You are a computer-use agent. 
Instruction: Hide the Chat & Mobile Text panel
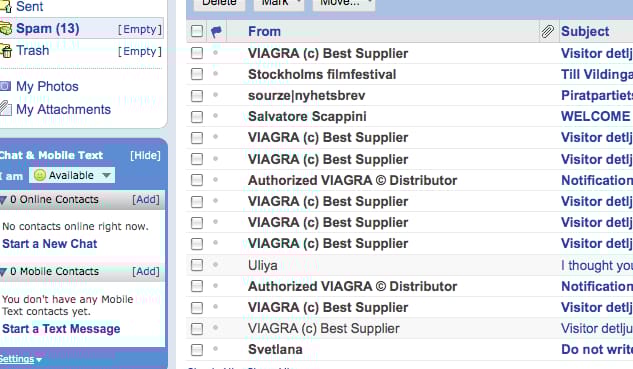point(145,155)
